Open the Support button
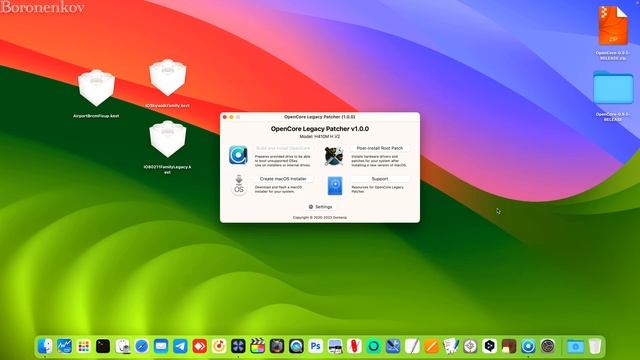640x360 pixels. click(380, 179)
